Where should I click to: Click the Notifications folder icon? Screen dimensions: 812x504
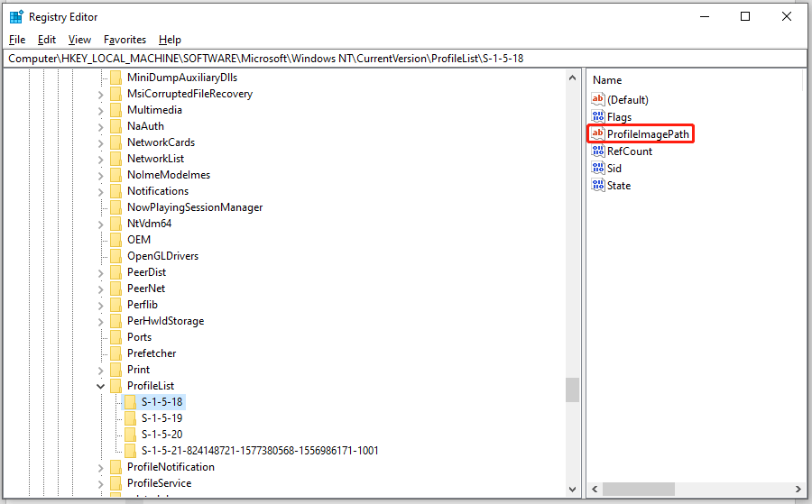pyautogui.click(x=116, y=191)
